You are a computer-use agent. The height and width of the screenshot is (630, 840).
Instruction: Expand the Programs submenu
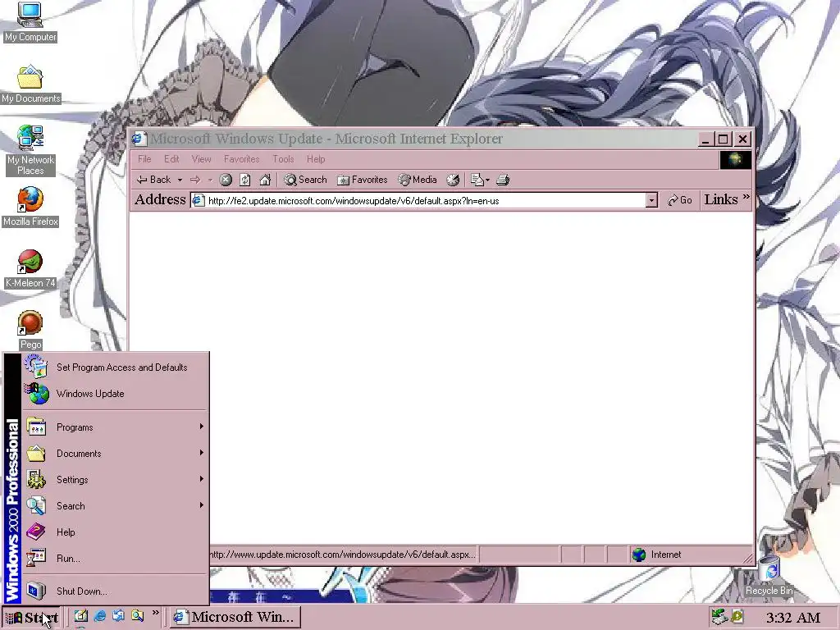(x=115, y=427)
